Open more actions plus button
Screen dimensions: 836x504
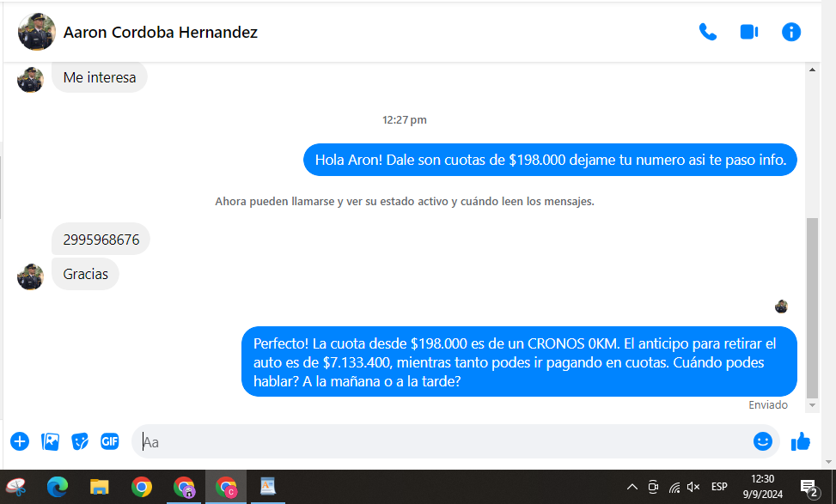click(20, 441)
